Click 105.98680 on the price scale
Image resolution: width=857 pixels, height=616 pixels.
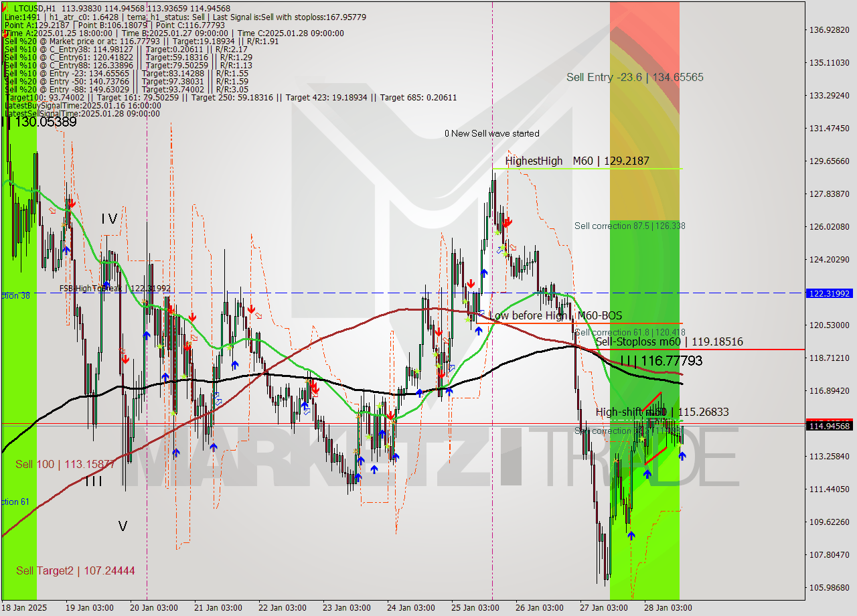click(x=829, y=587)
